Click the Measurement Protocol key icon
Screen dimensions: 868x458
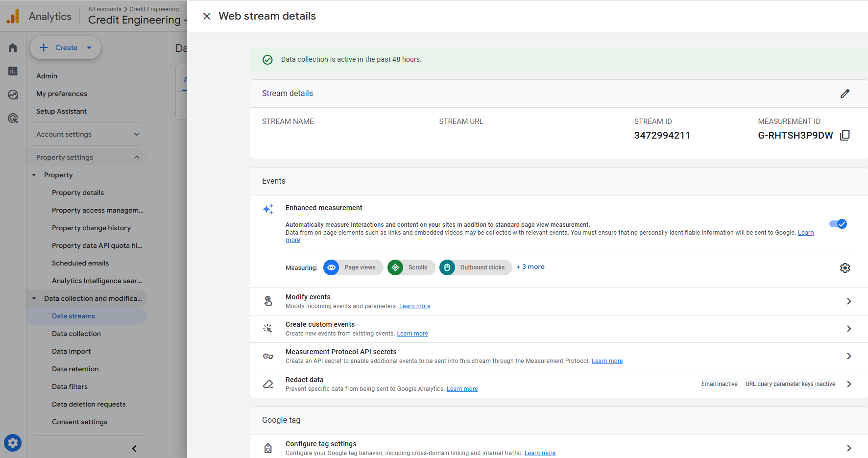coord(268,356)
